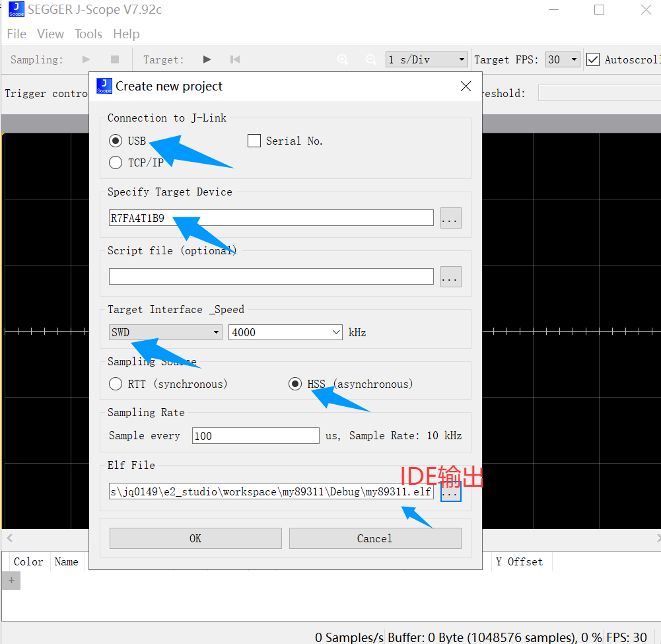Viewport: 661px width, 644px height.
Task: Click the Color column header
Action: 28,561
